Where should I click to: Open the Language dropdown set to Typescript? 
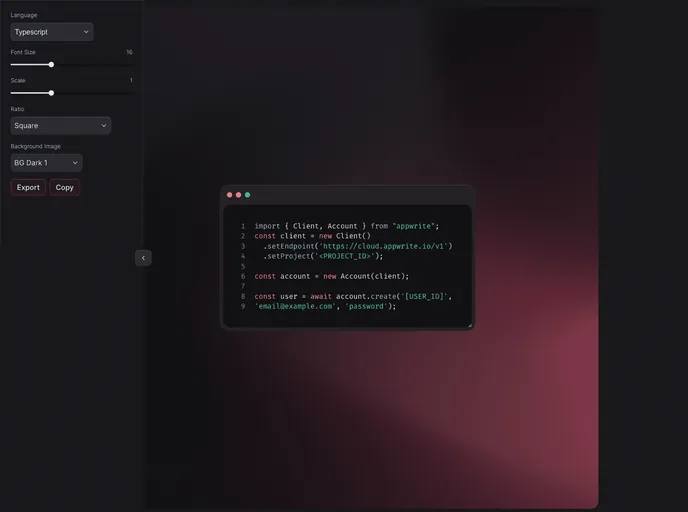pos(52,32)
